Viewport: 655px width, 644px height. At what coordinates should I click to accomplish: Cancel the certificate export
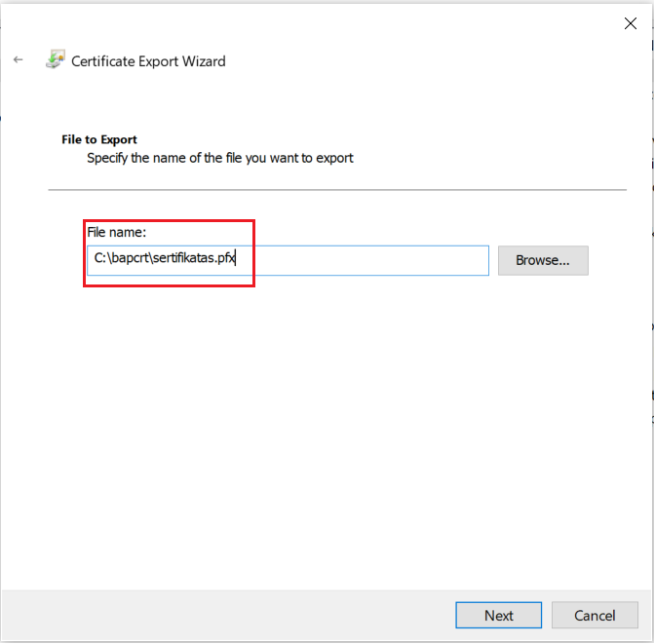pyautogui.click(x=595, y=615)
